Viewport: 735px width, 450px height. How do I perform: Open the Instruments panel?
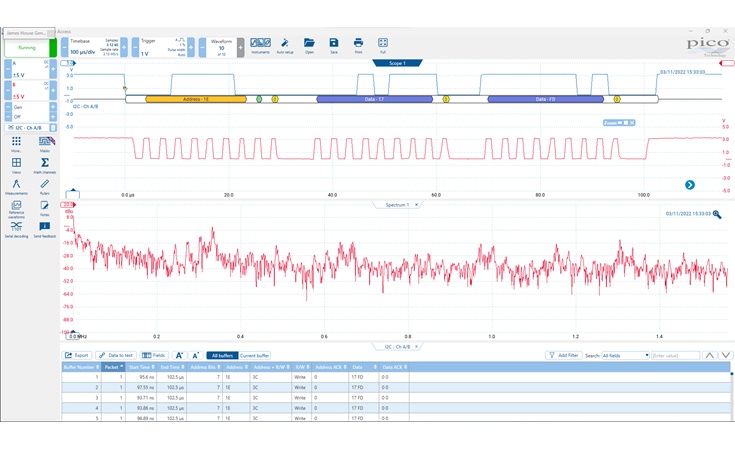point(260,45)
